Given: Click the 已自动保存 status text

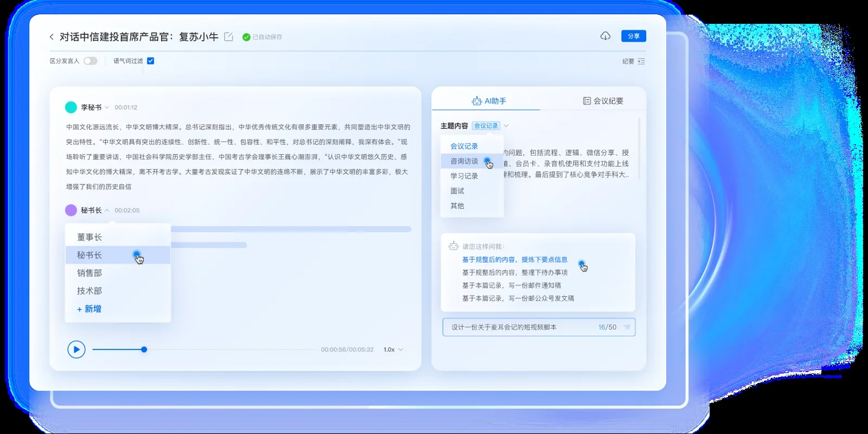Looking at the screenshot, I should [x=267, y=37].
